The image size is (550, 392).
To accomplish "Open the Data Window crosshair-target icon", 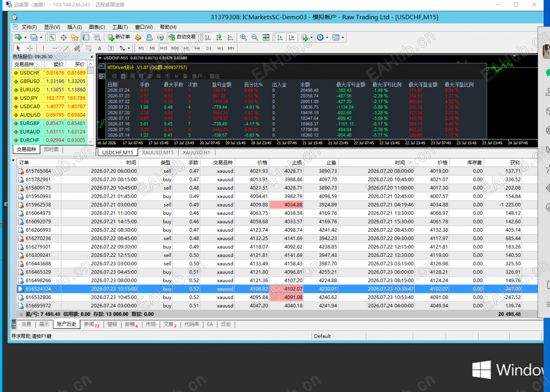I will pos(63,37).
